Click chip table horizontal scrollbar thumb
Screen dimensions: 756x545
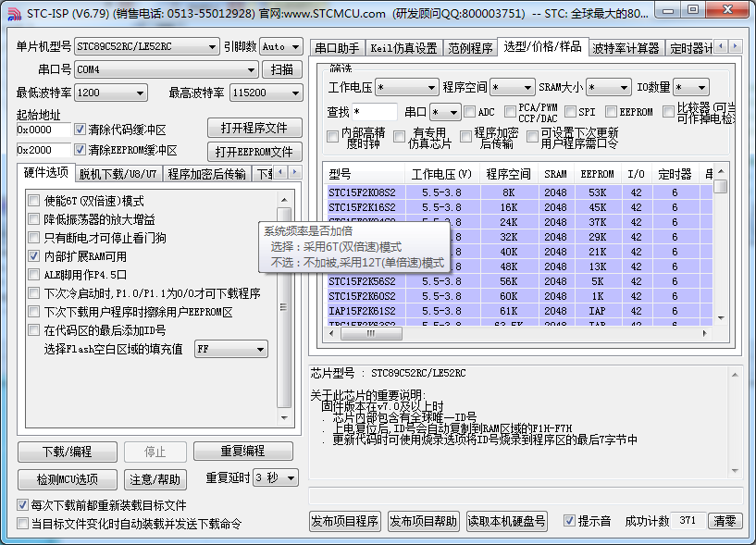point(371,333)
